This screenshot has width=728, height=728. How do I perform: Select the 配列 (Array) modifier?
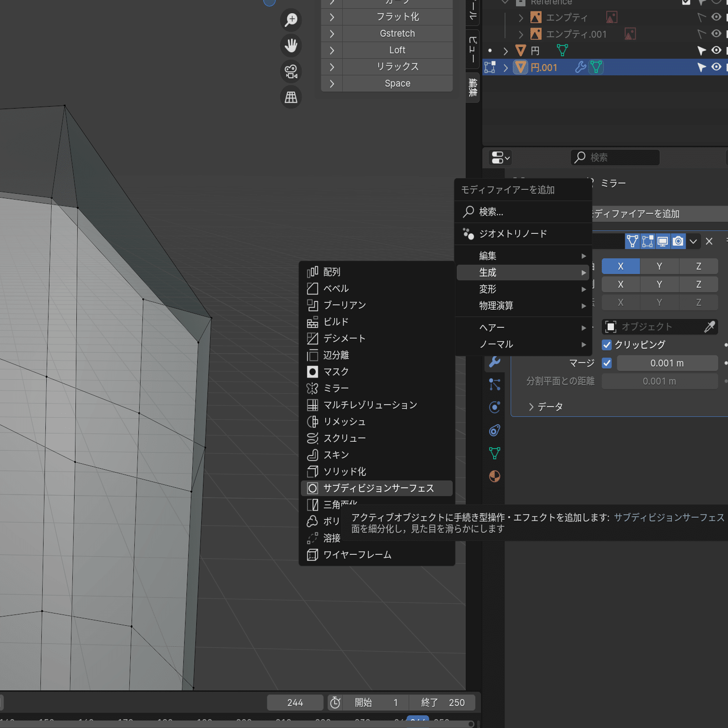tap(377, 272)
